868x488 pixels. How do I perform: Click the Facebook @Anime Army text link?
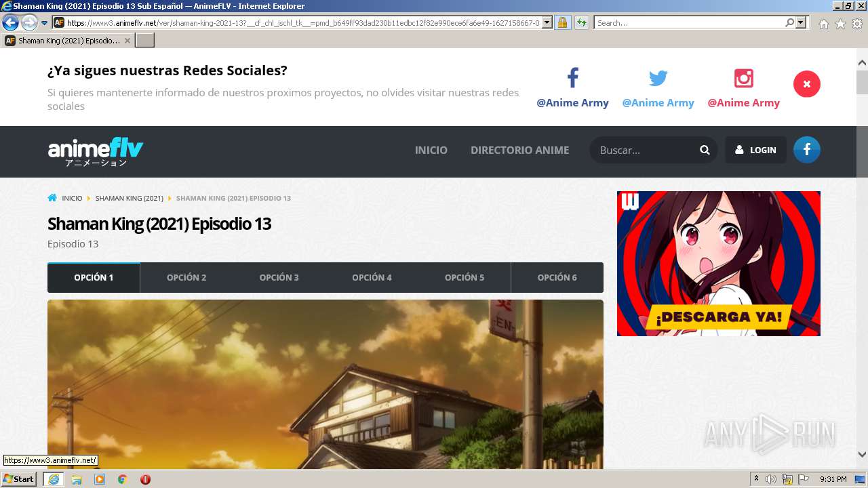coord(572,103)
